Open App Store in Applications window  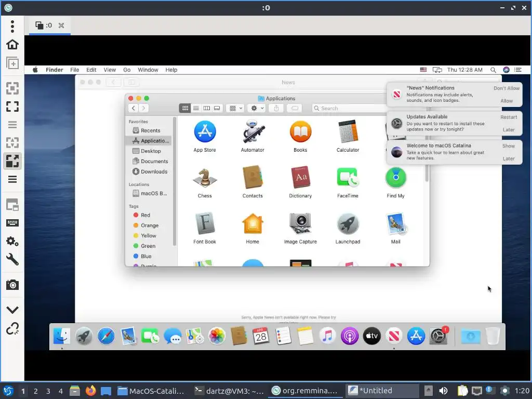click(205, 131)
